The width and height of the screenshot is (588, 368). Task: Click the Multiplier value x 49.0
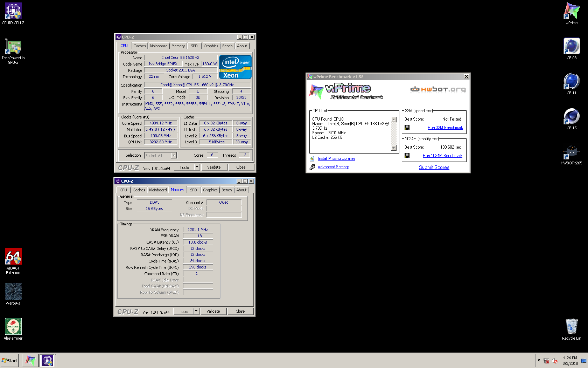(x=161, y=129)
